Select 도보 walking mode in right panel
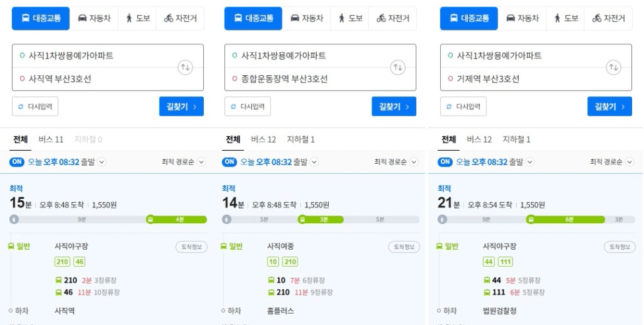This screenshot has width=644, height=325. [x=566, y=18]
